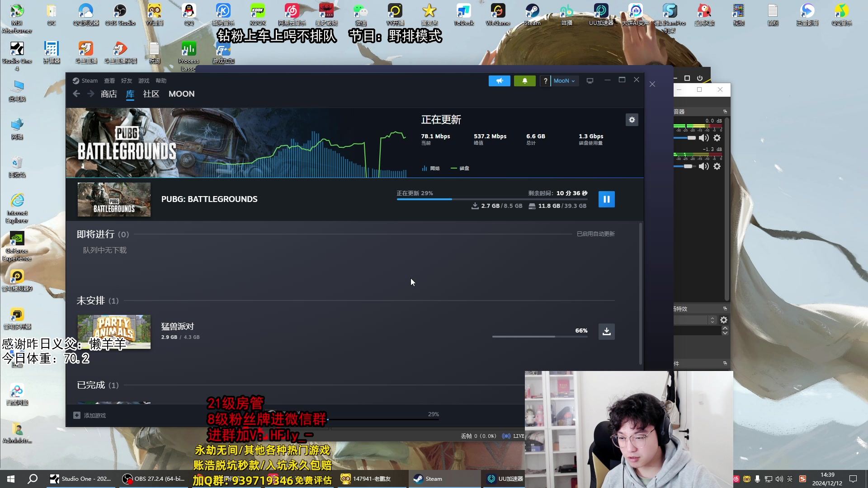Switch Steam to Big Picture mode
The width and height of the screenshot is (868, 488).
click(x=590, y=81)
